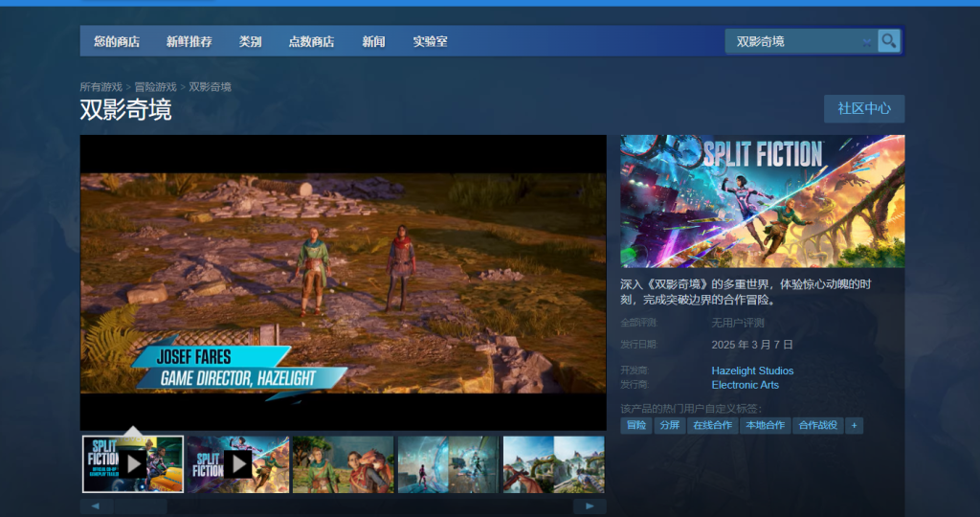The image size is (980, 517).
Task: Open the 社区中心 button
Action: (864, 109)
